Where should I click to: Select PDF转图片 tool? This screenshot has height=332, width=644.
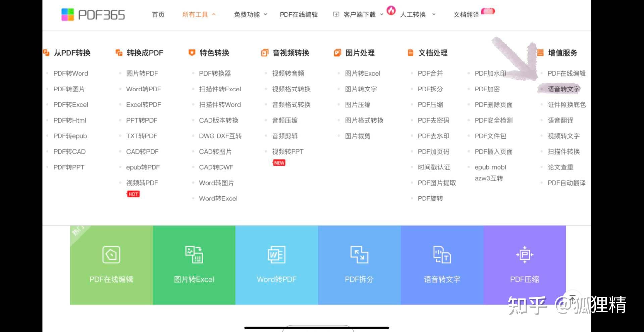tap(69, 89)
